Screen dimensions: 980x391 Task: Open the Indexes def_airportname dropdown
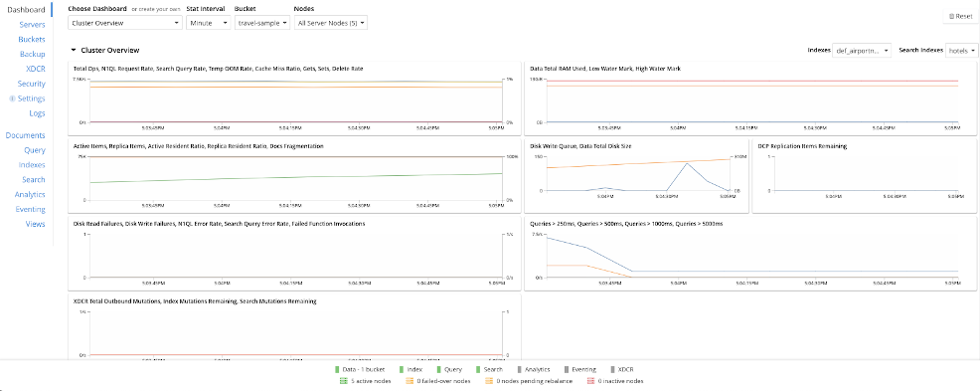pyautogui.click(x=862, y=51)
